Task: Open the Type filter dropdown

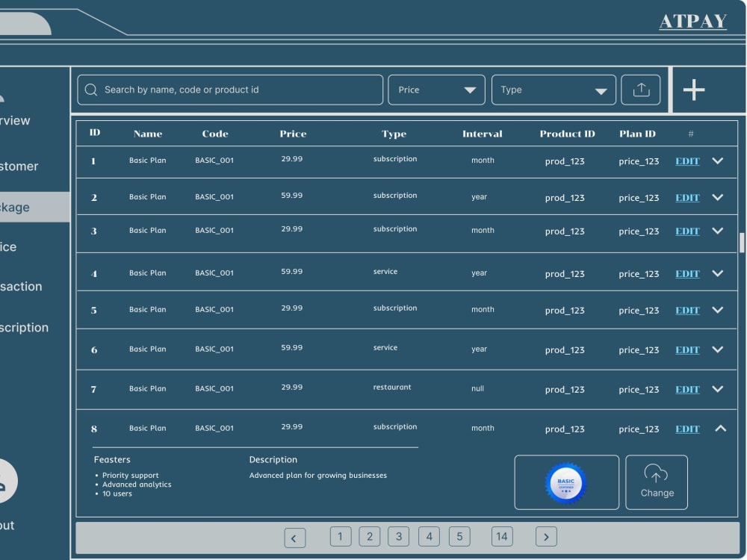Action: 554,90
